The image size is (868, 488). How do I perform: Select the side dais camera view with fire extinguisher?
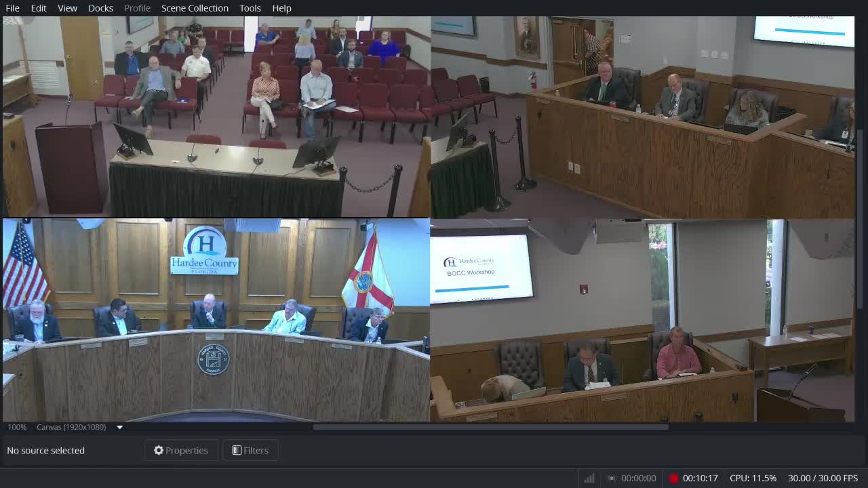click(x=642, y=117)
